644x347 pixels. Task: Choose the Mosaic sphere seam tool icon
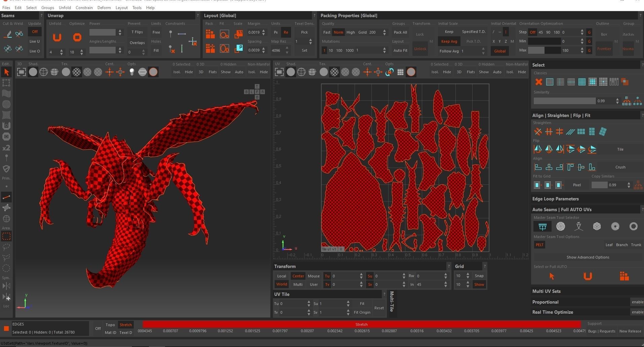[x=561, y=227]
